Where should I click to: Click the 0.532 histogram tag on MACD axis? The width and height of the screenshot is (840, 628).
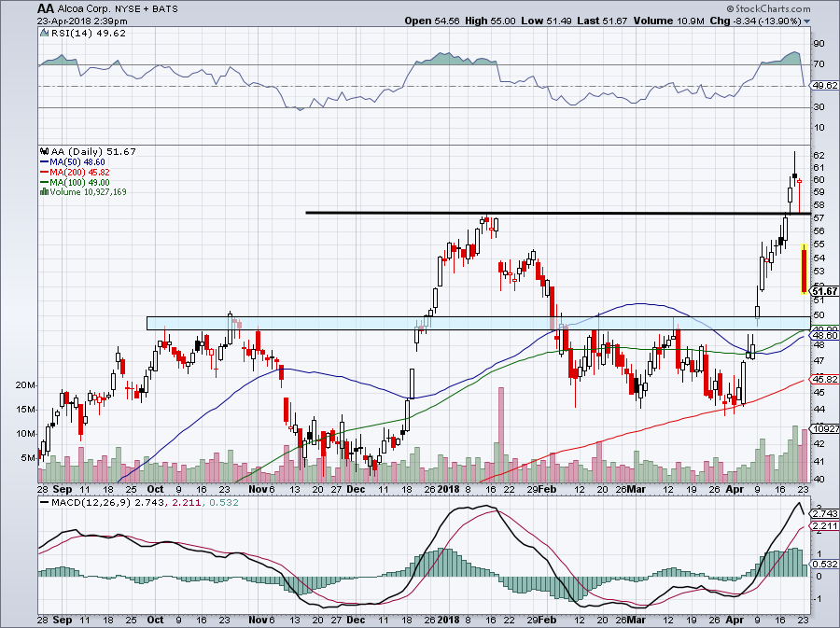(825, 565)
